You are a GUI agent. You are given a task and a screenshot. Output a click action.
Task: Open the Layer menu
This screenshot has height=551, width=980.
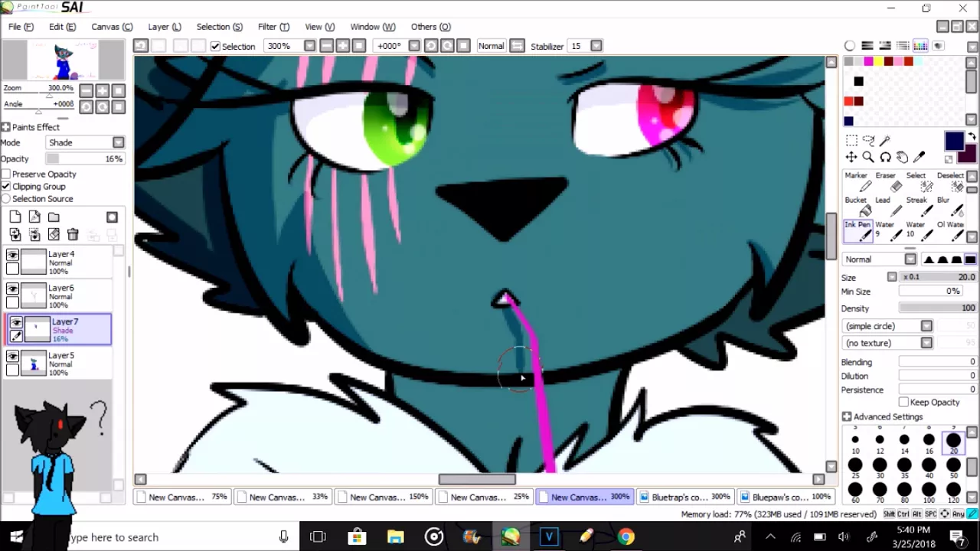click(165, 27)
